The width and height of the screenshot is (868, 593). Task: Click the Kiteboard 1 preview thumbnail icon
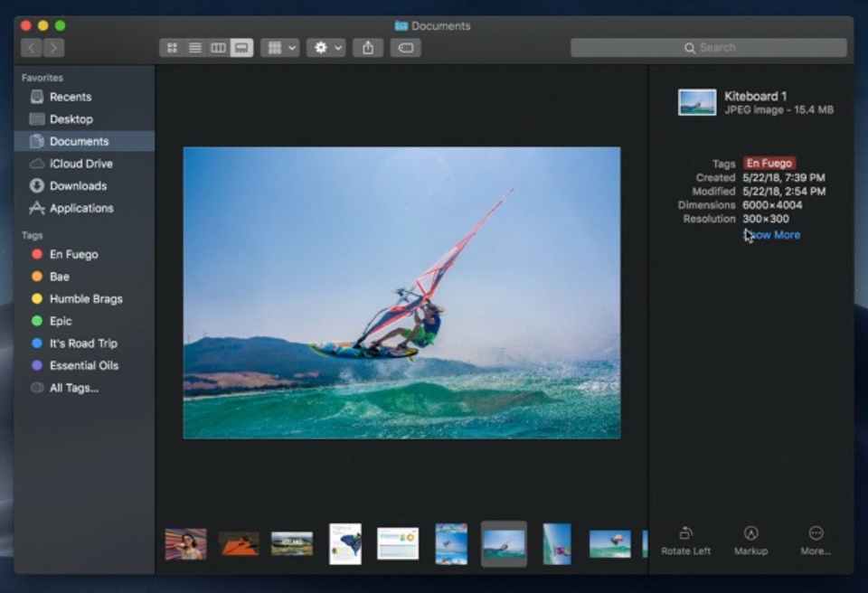coord(697,102)
